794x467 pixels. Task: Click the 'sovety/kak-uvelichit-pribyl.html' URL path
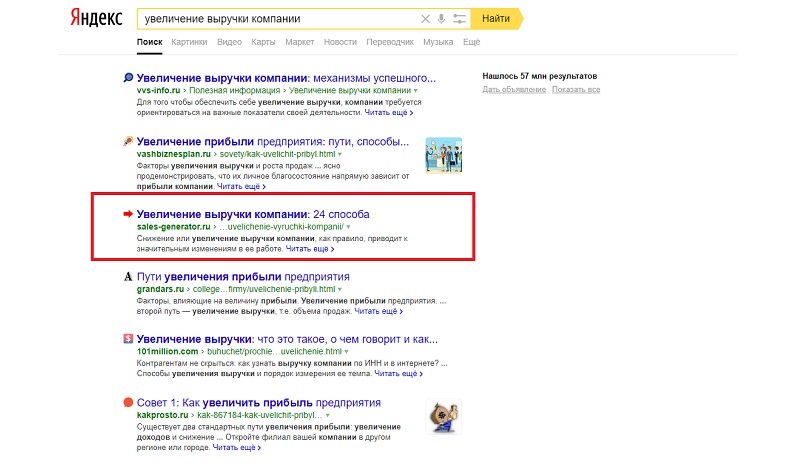[277, 154]
